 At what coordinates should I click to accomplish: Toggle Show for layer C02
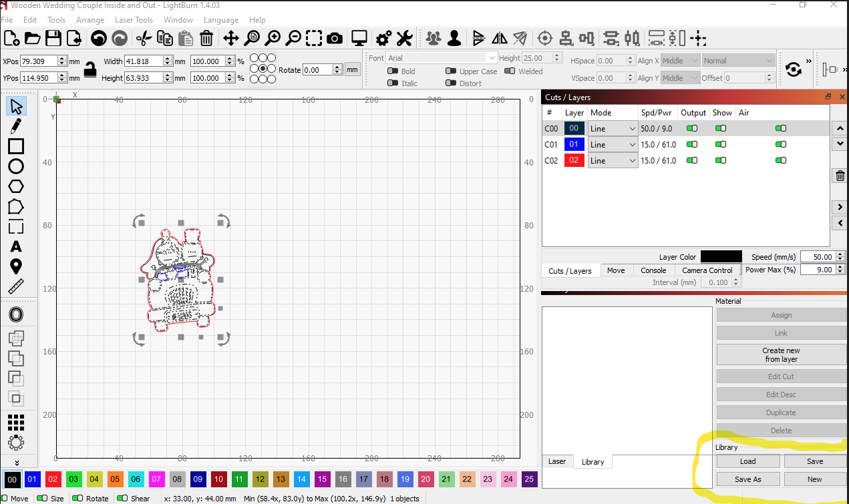click(720, 160)
